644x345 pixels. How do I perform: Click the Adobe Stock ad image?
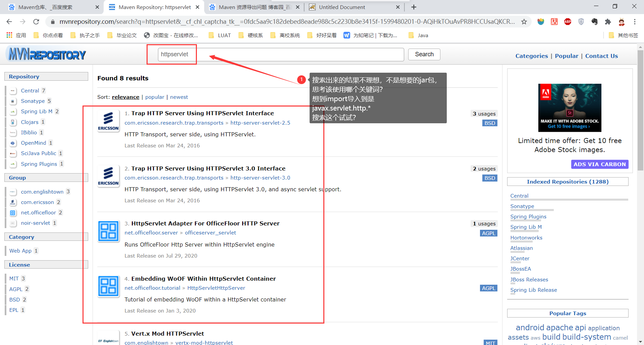click(x=570, y=108)
